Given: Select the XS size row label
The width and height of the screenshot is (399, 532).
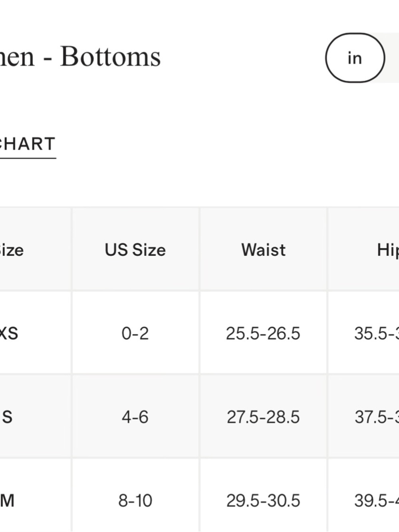Looking at the screenshot, I should [9, 333].
